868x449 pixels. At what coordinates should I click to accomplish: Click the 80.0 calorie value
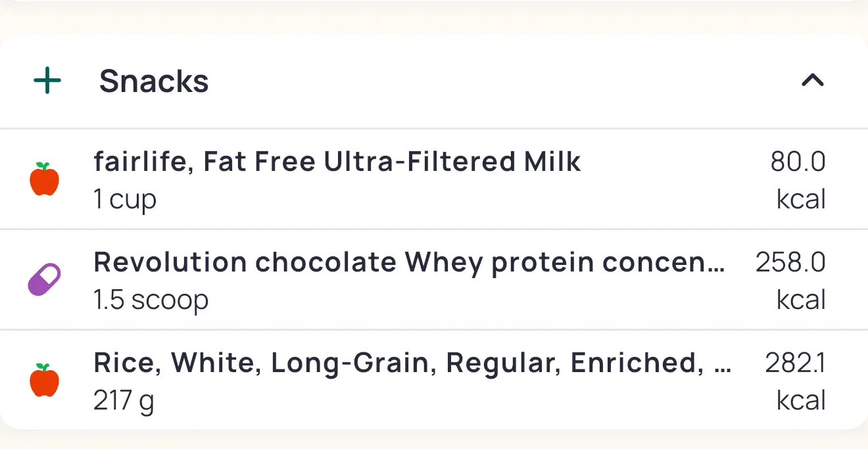tap(798, 162)
